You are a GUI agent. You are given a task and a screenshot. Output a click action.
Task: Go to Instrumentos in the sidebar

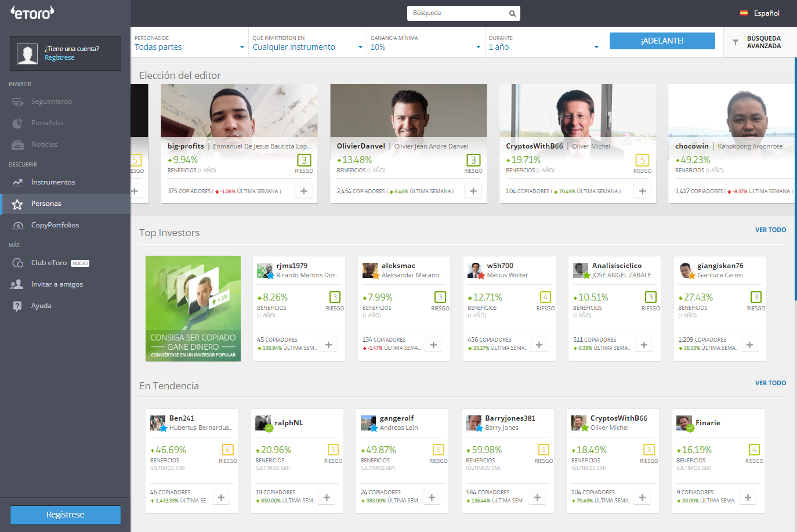[x=65, y=182]
